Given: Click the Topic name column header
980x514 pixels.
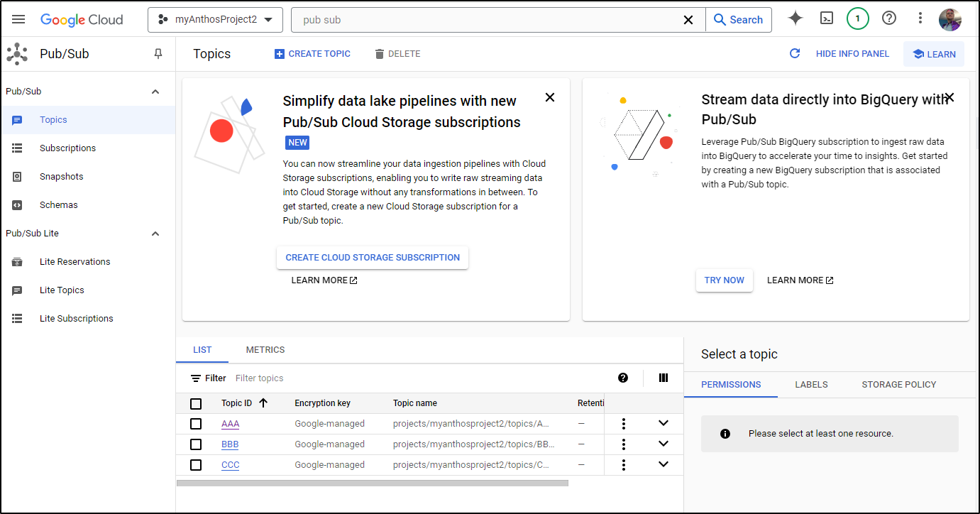Looking at the screenshot, I should (415, 403).
